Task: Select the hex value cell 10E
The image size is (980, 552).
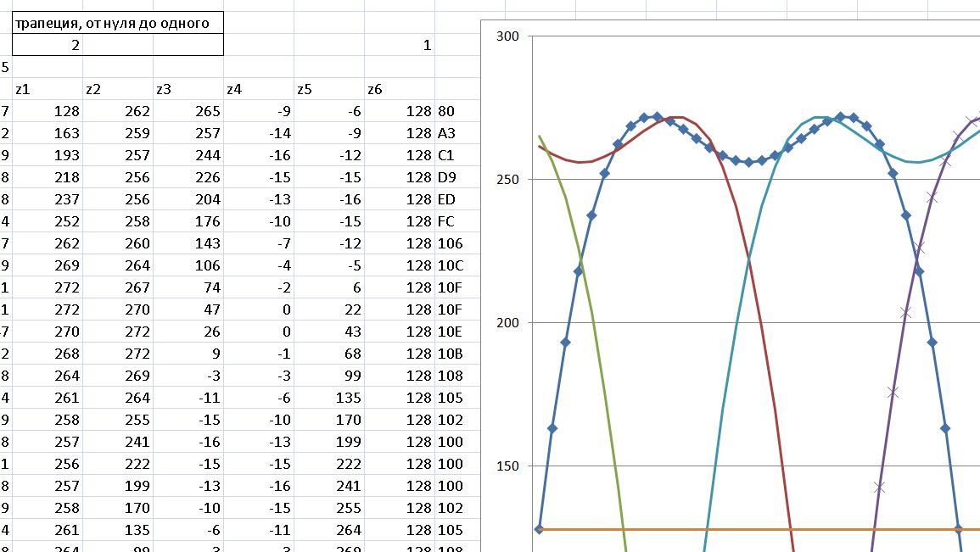Action: pos(457,332)
